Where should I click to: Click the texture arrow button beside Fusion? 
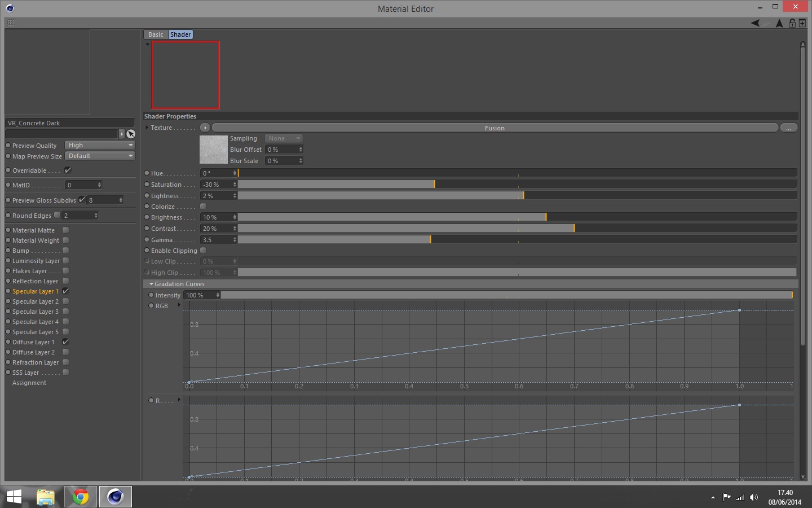click(205, 128)
